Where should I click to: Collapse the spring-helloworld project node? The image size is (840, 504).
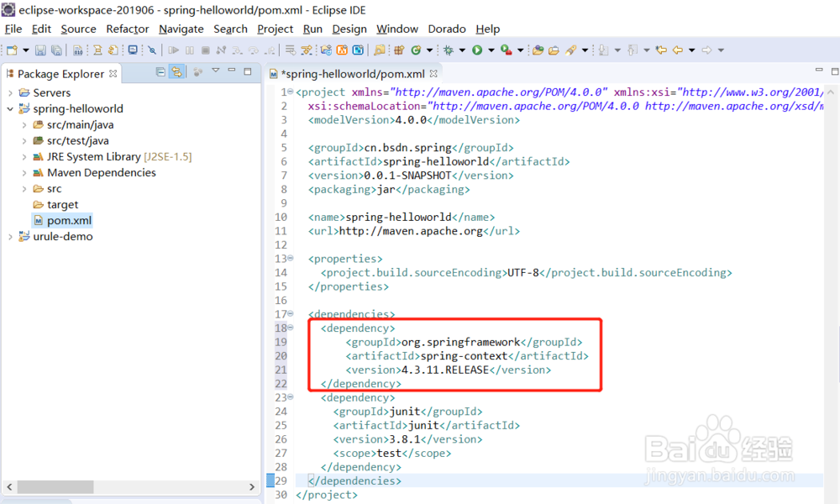click(10, 108)
